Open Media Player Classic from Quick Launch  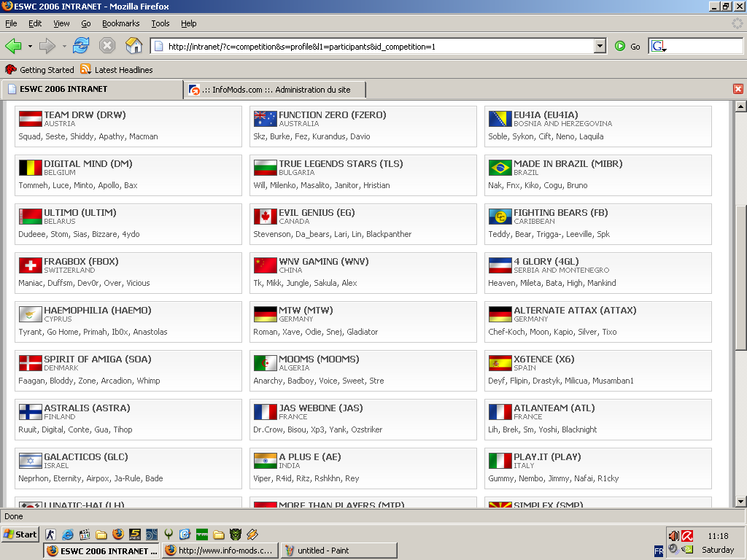85,534
